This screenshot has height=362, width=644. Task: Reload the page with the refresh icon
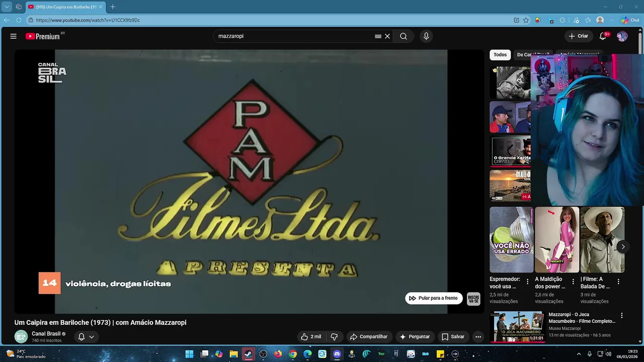click(19, 20)
